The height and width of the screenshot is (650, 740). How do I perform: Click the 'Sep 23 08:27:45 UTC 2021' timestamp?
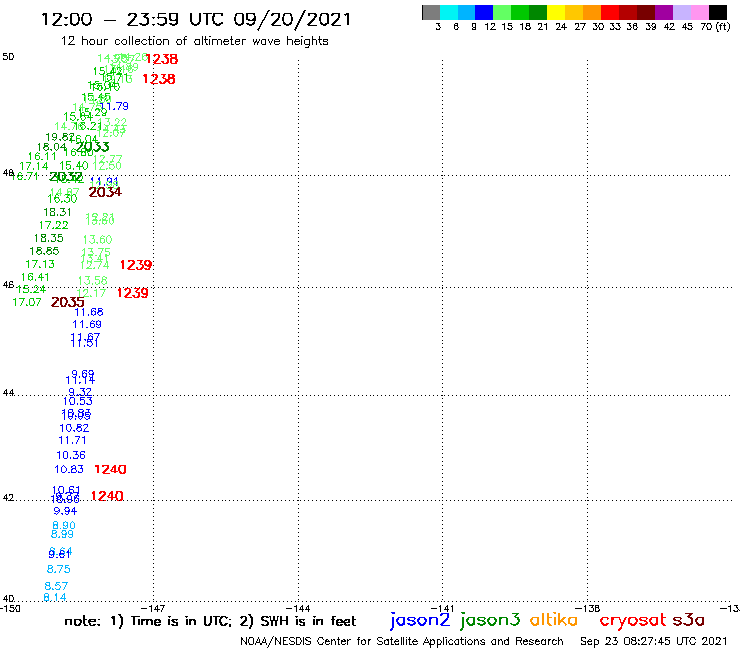pyautogui.click(x=654, y=641)
